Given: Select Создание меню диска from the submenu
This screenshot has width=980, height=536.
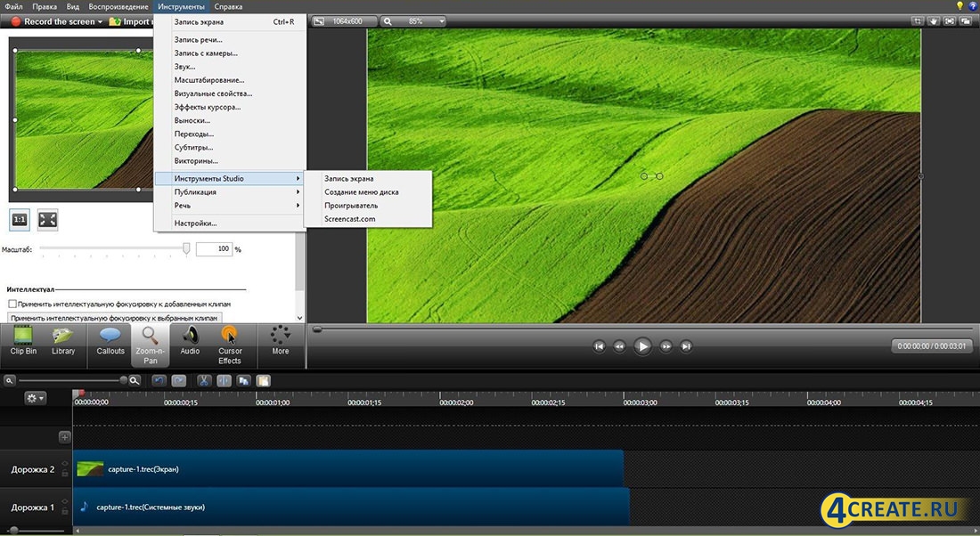Looking at the screenshot, I should tap(361, 192).
